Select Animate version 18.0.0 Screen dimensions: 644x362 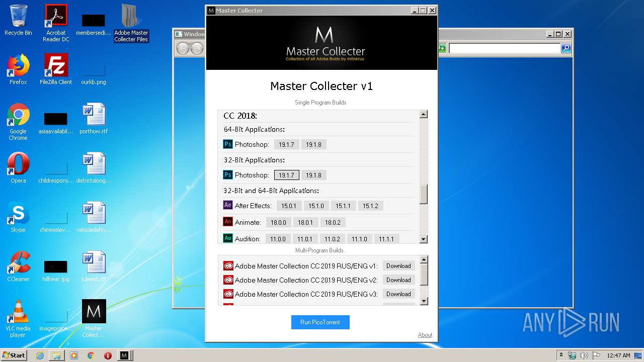(x=278, y=222)
